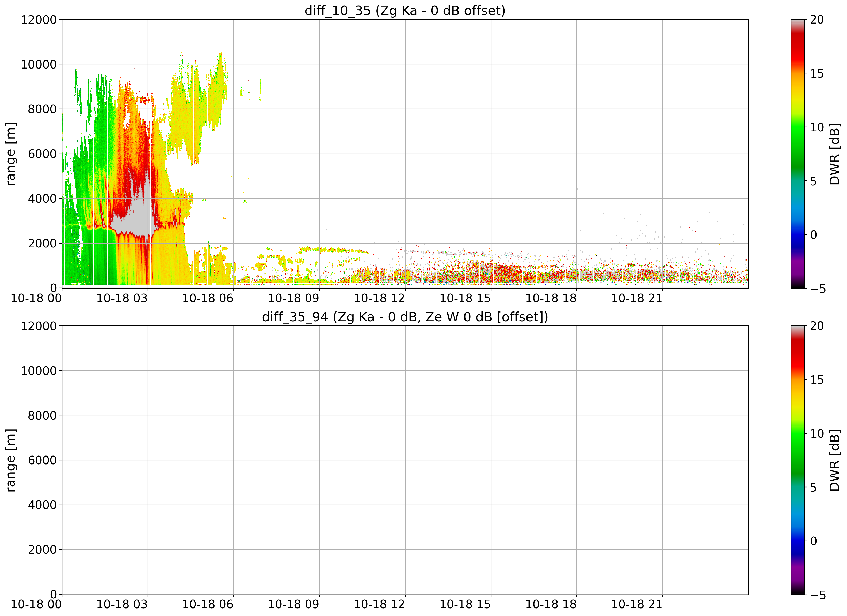Click the '4000' range tick of diff_35_94 plot
The width and height of the screenshot is (847, 616).
pos(42,505)
